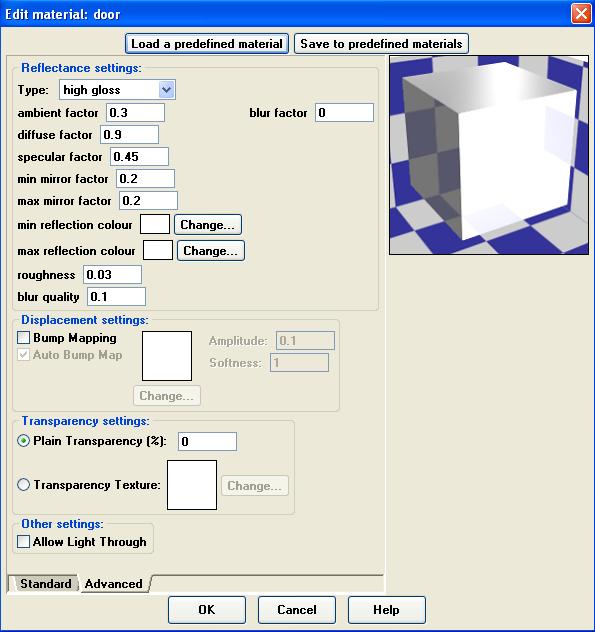The height and width of the screenshot is (632, 595).
Task: Click the min reflection colour swatch
Action: [x=155, y=225]
